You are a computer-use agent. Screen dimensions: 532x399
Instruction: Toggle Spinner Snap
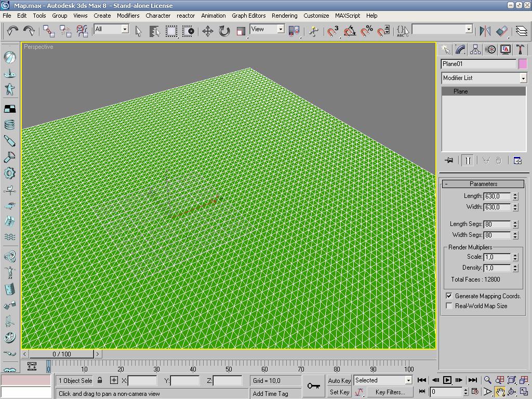coord(383,31)
